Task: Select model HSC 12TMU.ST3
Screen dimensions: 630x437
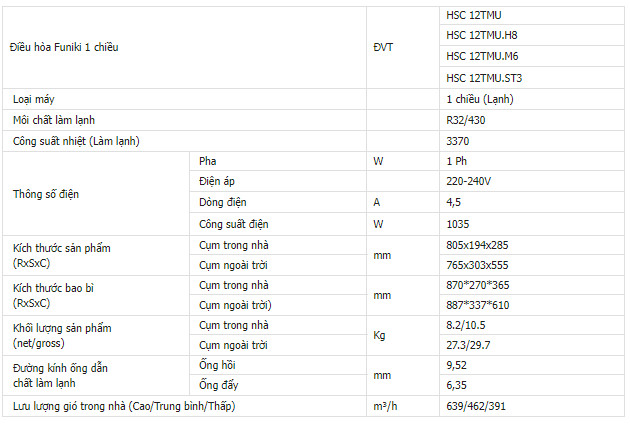Action: point(484,77)
